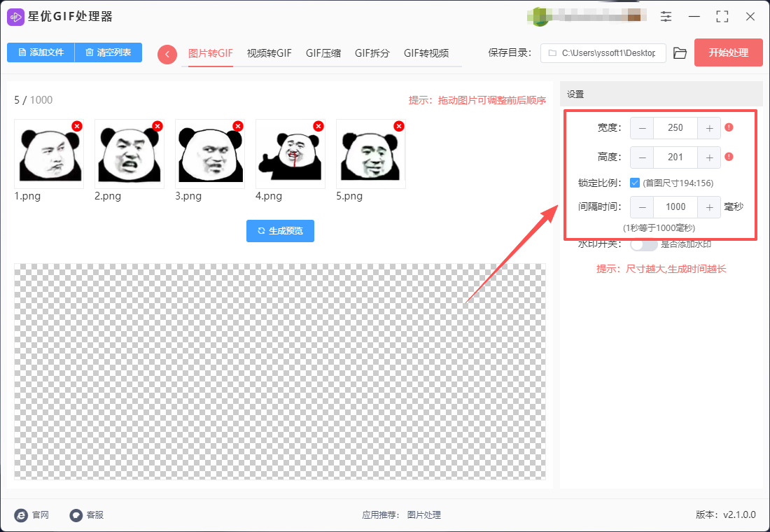Image resolution: width=770 pixels, height=532 pixels.
Task: Open 图片处理 recommended app link
Action: click(x=423, y=514)
